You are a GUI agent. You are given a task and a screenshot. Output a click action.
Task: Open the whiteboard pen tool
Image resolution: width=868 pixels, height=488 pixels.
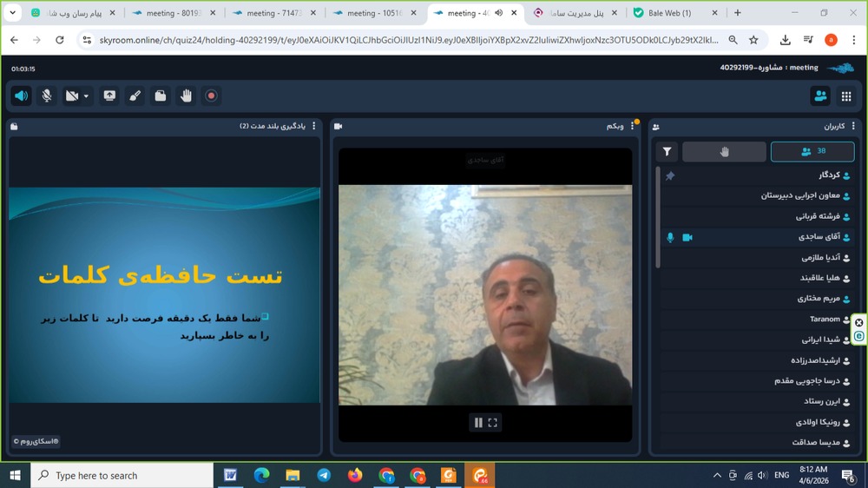click(135, 96)
